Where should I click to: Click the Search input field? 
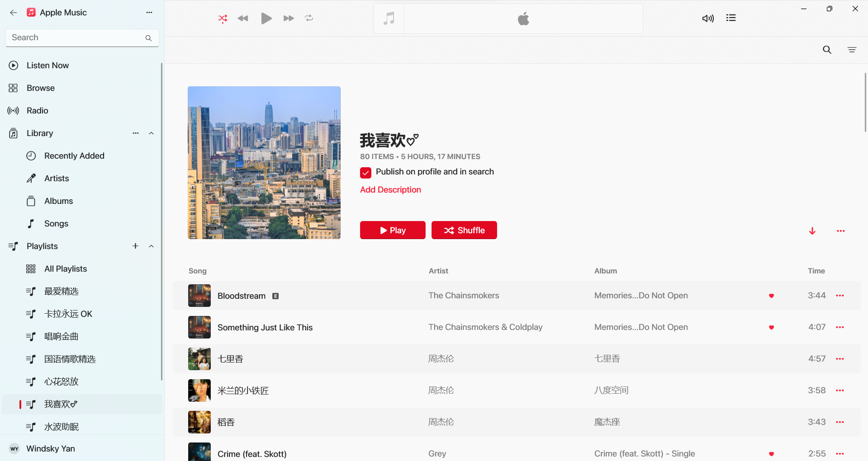coord(82,38)
